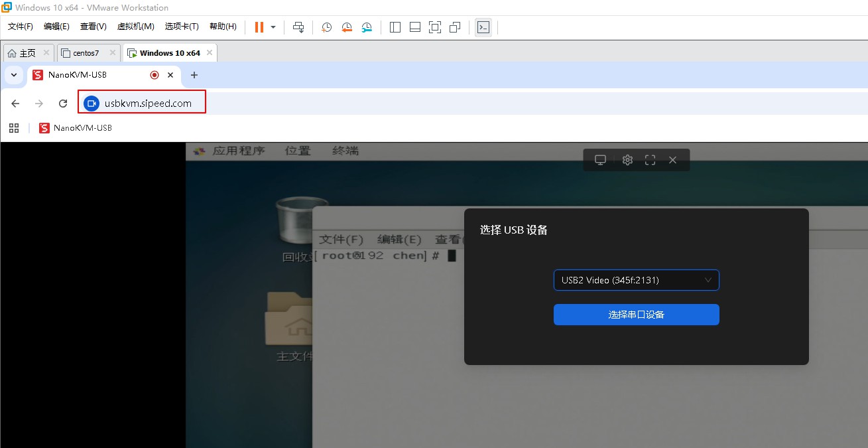Switch to the centos7 tab
The height and width of the screenshot is (448, 868).
tap(86, 52)
